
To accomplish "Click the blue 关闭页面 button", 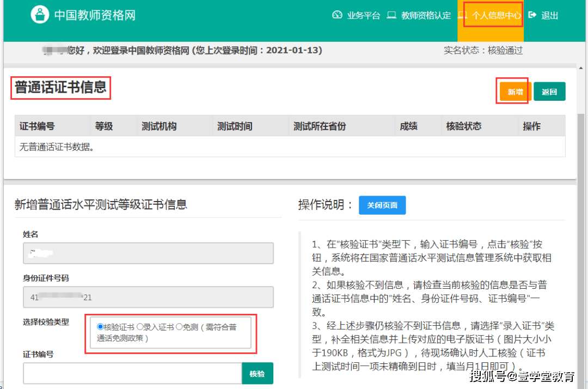I will click(x=382, y=205).
